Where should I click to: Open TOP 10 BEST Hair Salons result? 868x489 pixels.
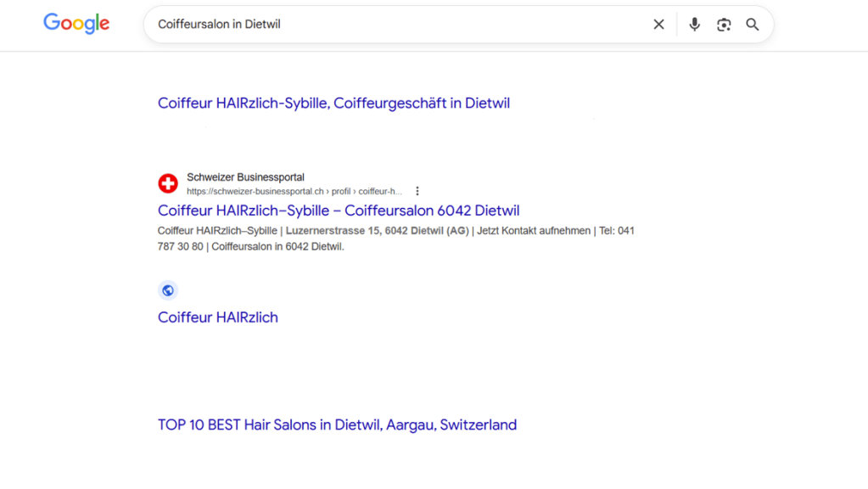coord(337,424)
